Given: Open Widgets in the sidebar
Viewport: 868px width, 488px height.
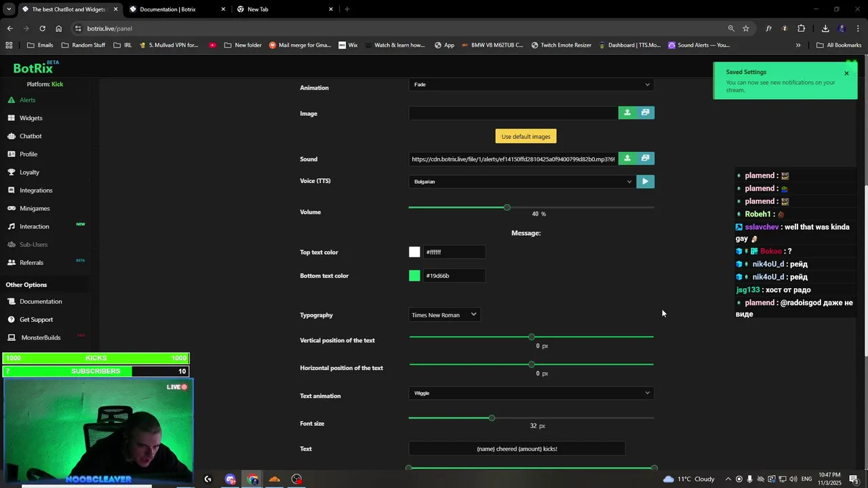Looking at the screenshot, I should (31, 118).
